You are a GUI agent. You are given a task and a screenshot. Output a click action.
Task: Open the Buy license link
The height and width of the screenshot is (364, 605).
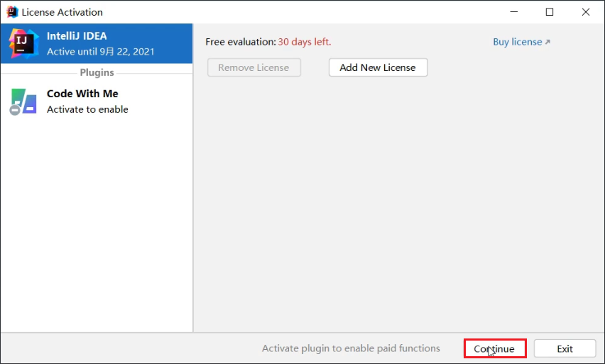click(521, 42)
